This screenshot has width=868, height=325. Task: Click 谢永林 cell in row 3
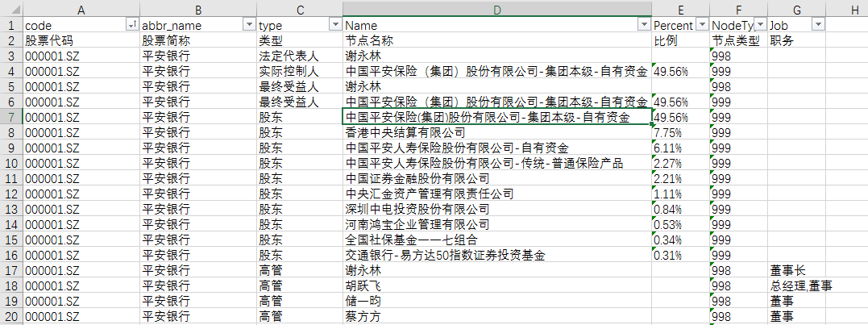(x=497, y=56)
